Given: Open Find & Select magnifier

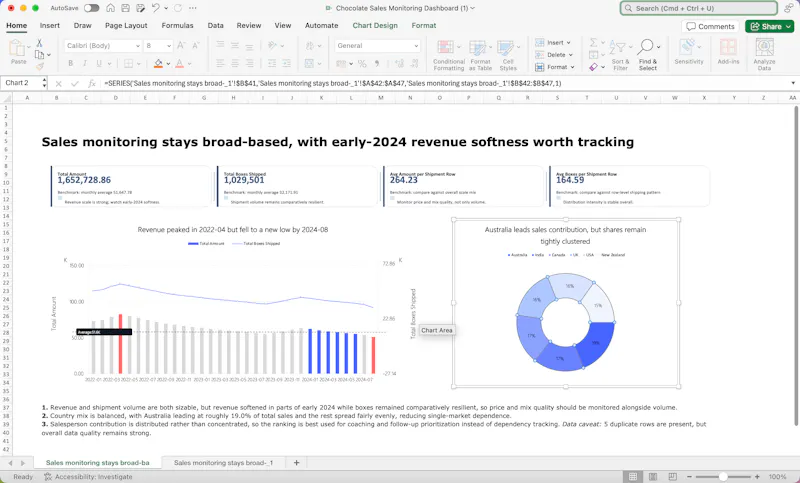Looking at the screenshot, I should (x=648, y=55).
